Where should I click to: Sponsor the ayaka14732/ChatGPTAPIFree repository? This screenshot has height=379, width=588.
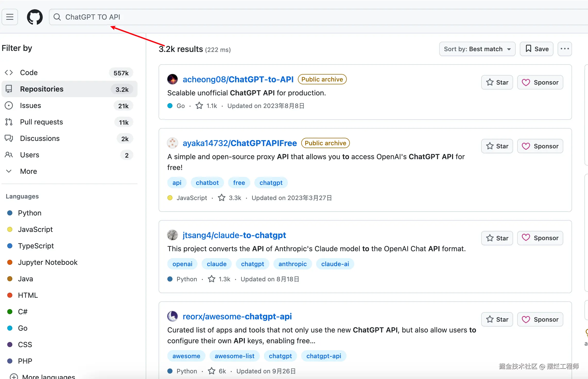[x=540, y=146]
